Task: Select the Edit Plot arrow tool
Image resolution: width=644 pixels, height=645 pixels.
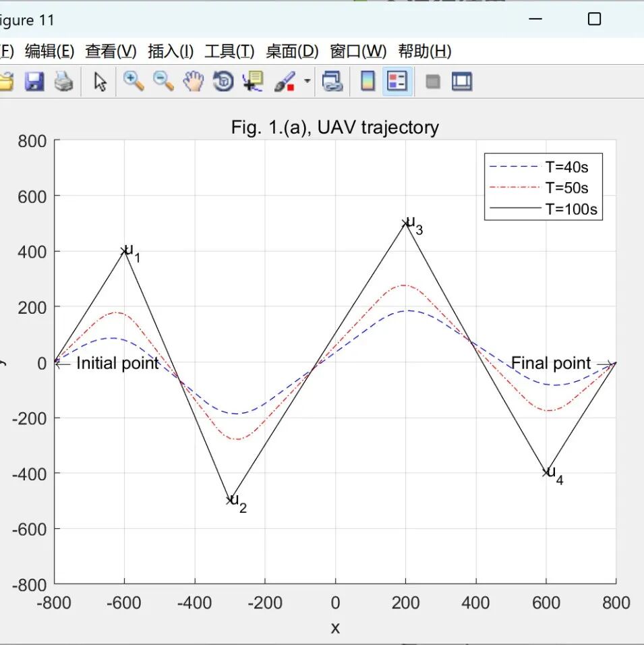Action: point(100,82)
